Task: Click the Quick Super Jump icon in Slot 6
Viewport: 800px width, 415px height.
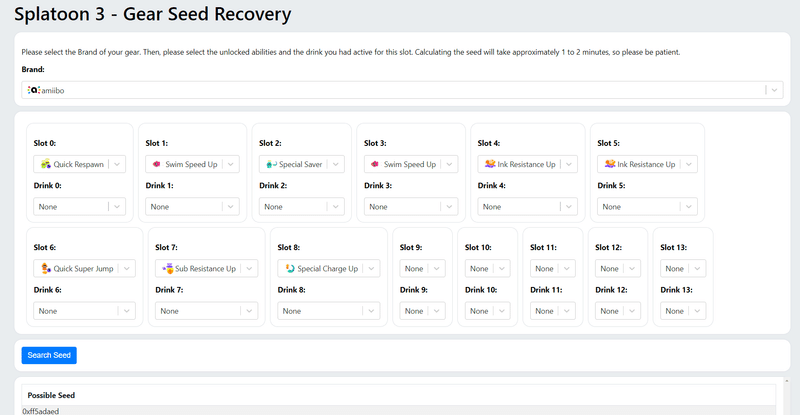Action: (46, 268)
